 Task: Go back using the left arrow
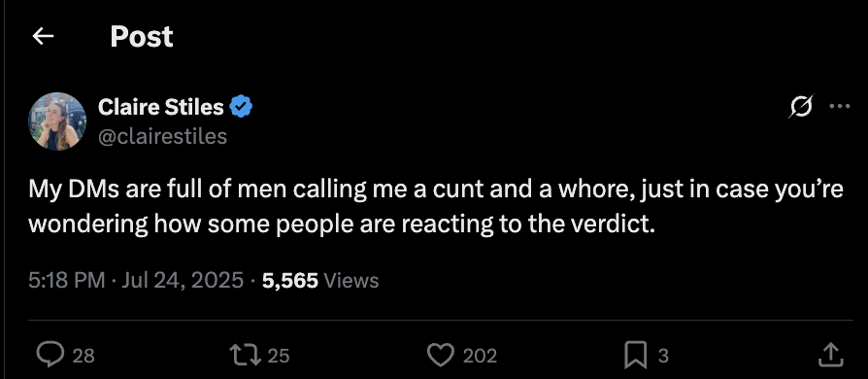[43, 37]
